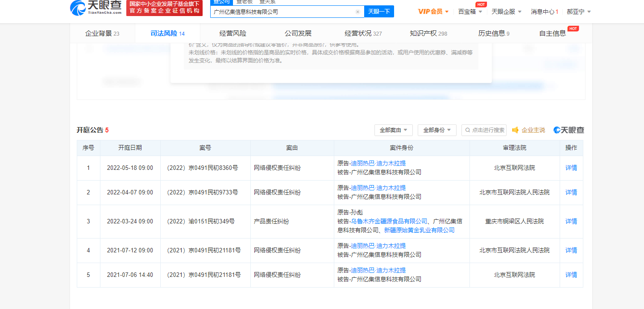Expand the 天眼企服 menu
Screen dimensions: 644x309
(x=507, y=12)
